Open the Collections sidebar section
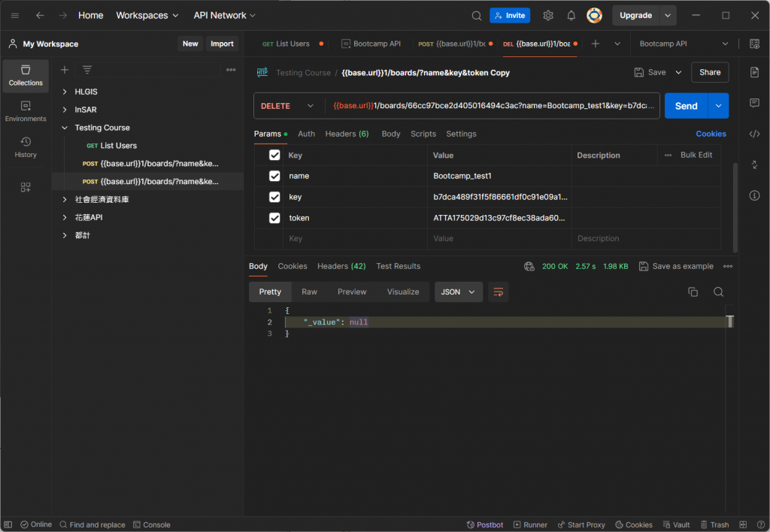770x532 pixels. (26, 76)
